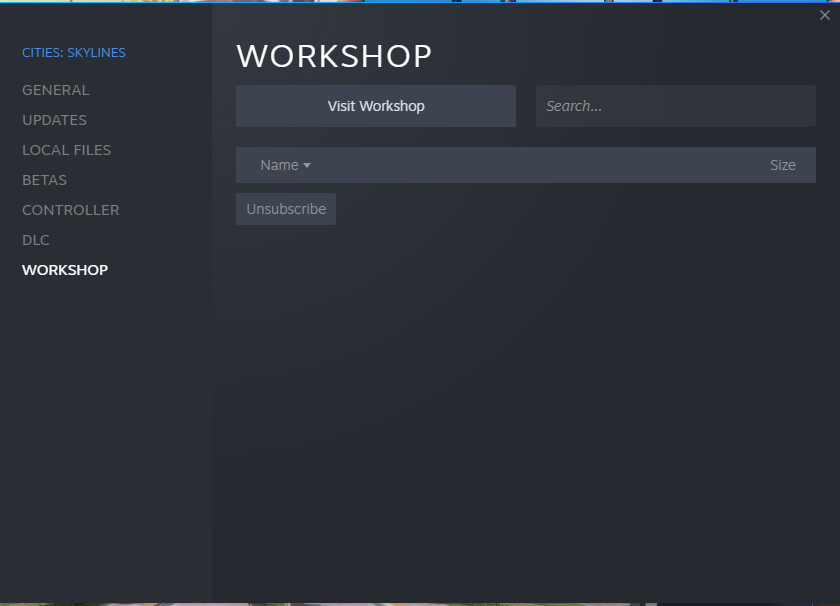Sort workshop items by Size column
840x606 pixels.
pos(783,165)
